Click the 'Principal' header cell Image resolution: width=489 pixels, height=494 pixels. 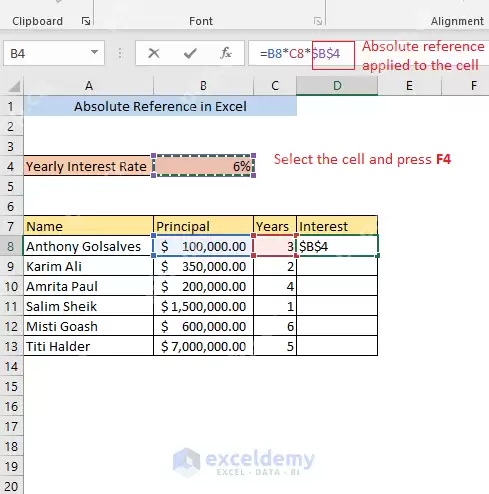tap(203, 226)
